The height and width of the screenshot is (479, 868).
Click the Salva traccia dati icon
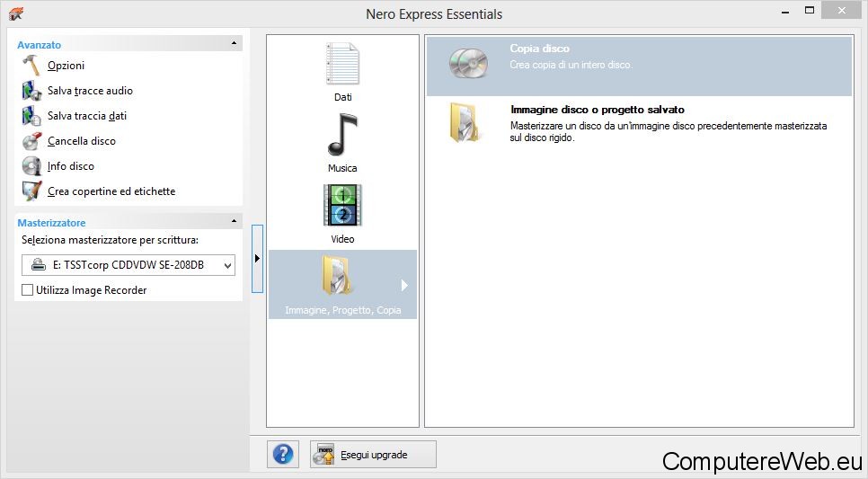31,116
